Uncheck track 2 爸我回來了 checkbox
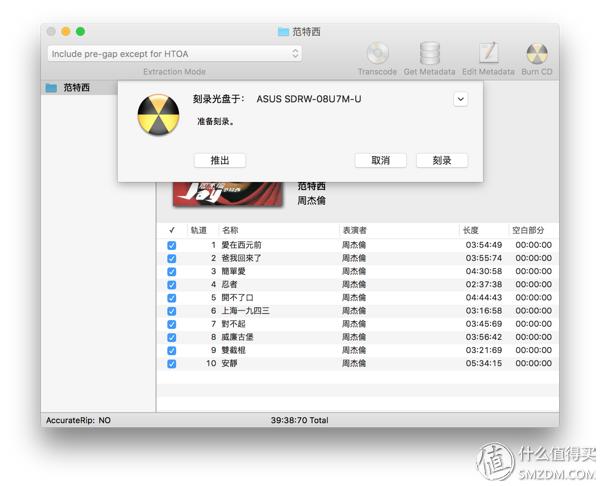 pyautogui.click(x=172, y=258)
